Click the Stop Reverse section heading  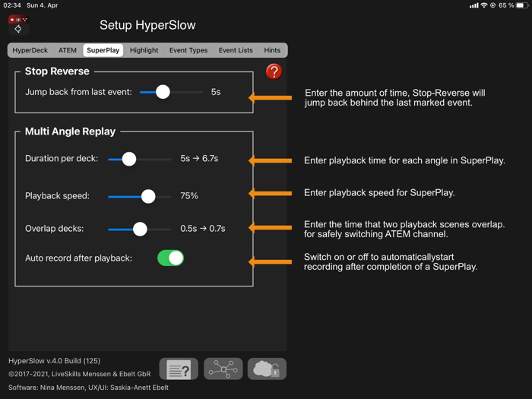pyautogui.click(x=57, y=71)
